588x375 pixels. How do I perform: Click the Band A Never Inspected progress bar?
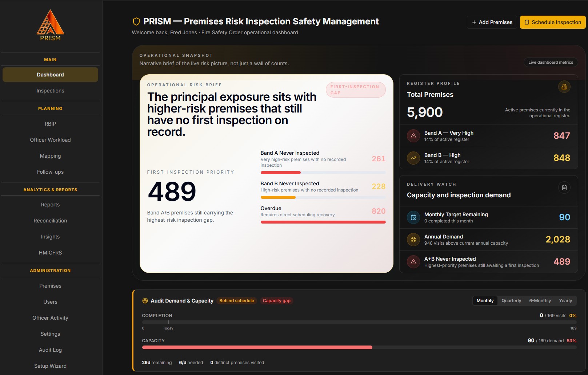(x=323, y=173)
